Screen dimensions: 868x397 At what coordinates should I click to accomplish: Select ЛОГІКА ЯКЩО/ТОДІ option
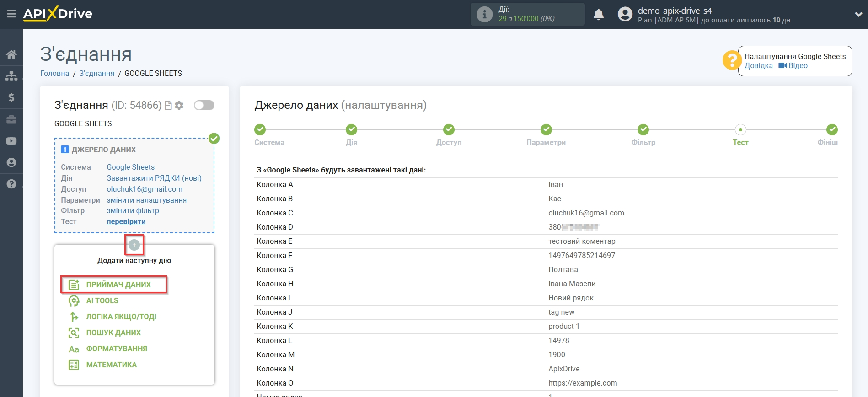(121, 317)
